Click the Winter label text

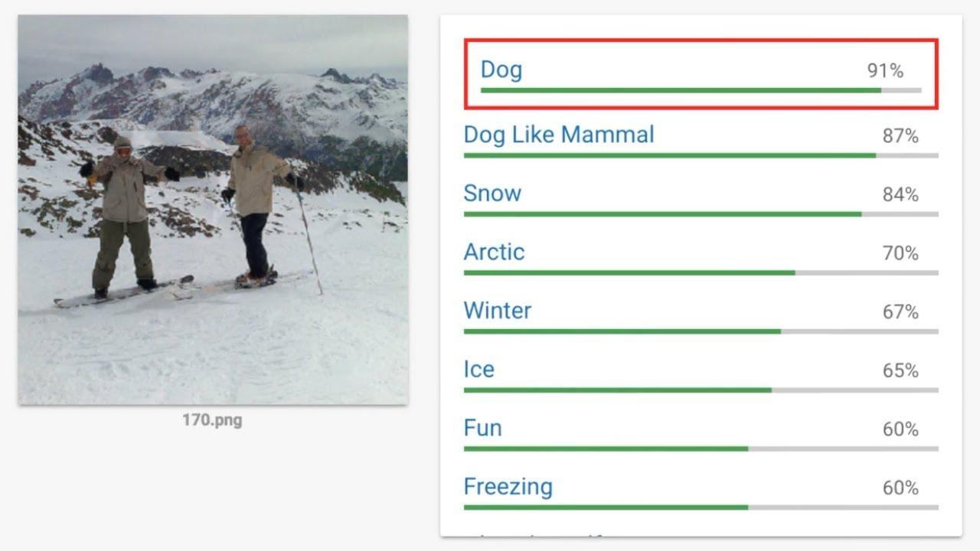coord(497,311)
